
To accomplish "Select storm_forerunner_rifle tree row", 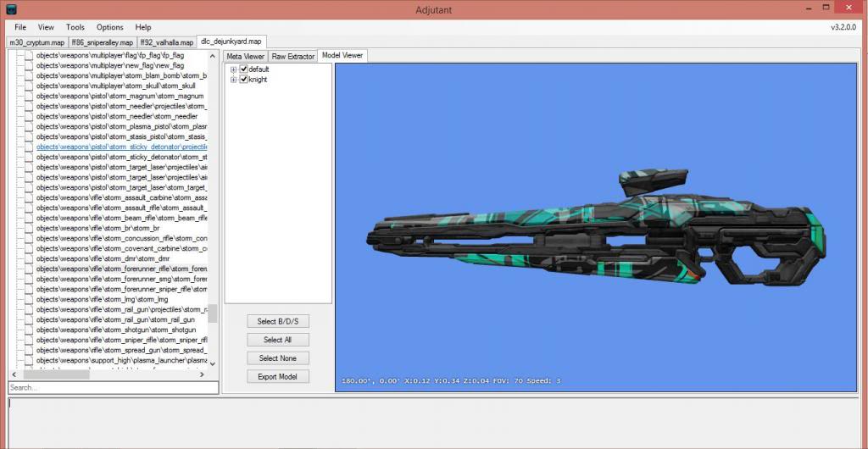I will (x=122, y=269).
